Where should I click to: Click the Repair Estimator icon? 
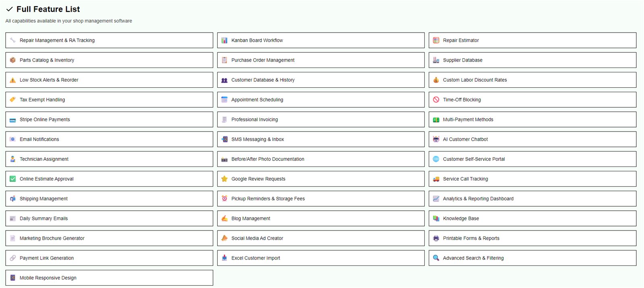[x=436, y=40]
